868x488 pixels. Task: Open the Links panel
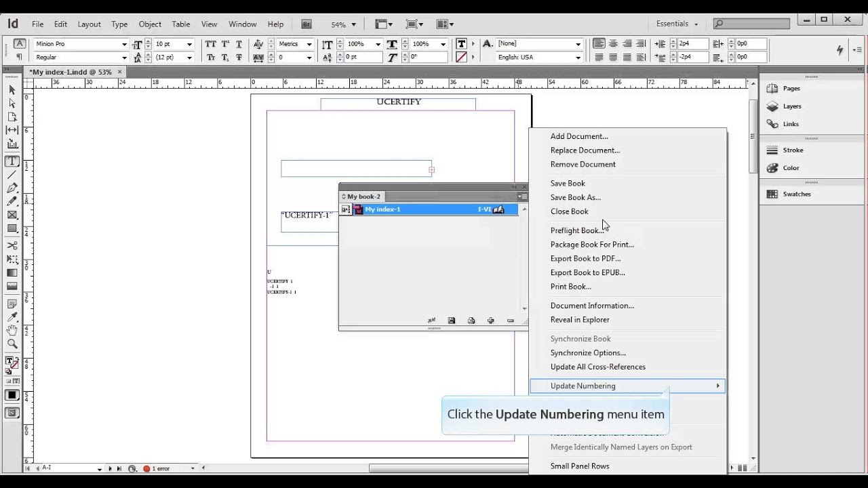(x=790, y=124)
